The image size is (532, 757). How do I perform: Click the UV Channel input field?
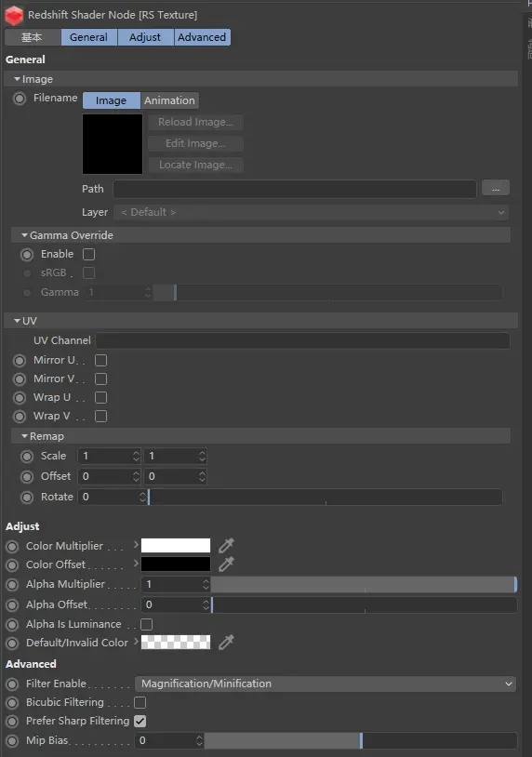click(302, 341)
